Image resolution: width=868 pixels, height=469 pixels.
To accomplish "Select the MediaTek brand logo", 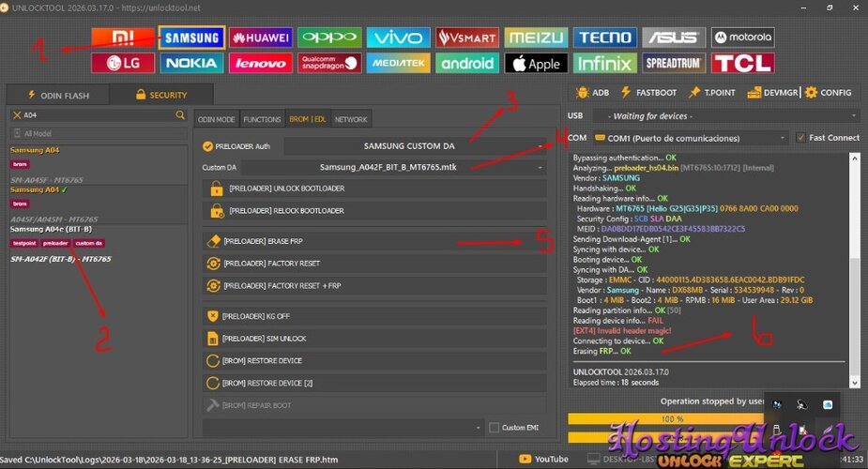I will 398,63.
